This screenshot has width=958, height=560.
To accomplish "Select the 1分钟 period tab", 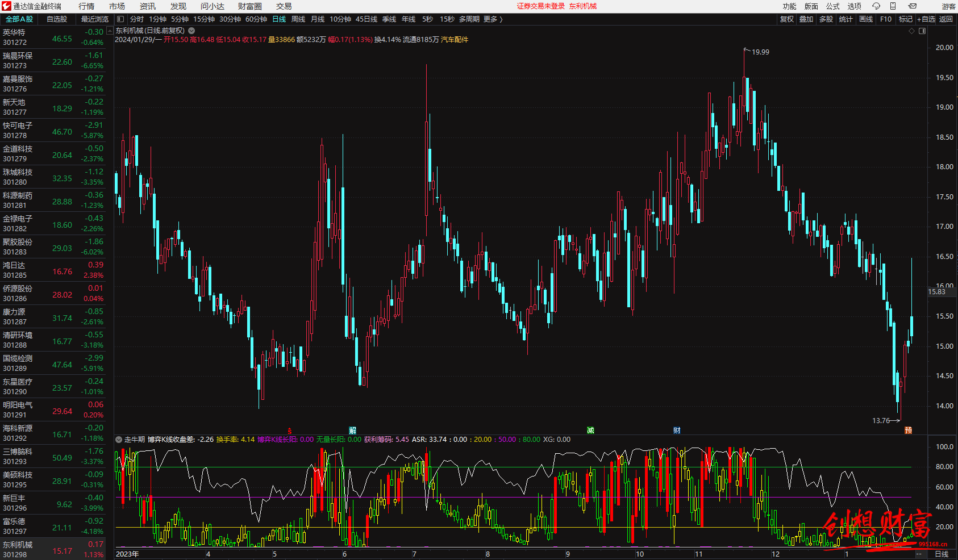I will (x=157, y=19).
